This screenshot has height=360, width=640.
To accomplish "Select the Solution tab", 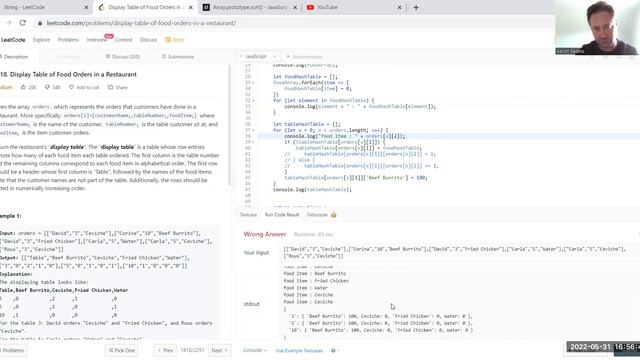I will (68, 57).
